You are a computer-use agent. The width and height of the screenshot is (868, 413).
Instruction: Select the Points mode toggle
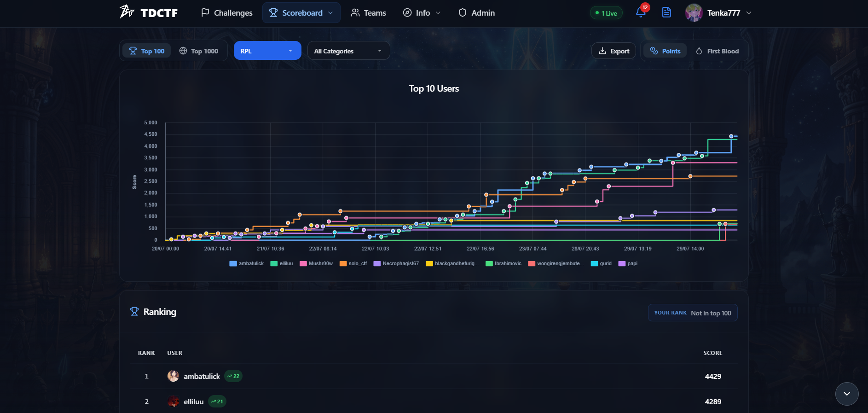(665, 51)
